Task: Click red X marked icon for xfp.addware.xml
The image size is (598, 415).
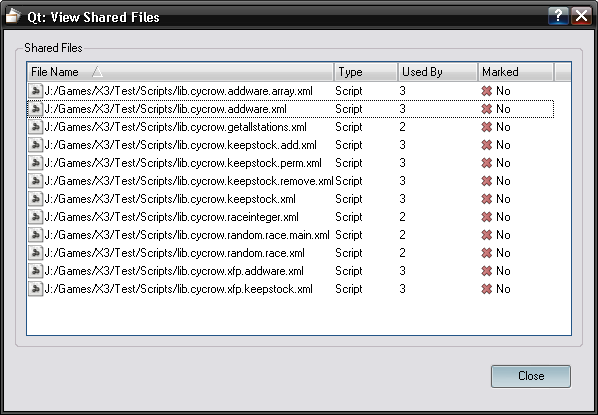Action: (487, 271)
